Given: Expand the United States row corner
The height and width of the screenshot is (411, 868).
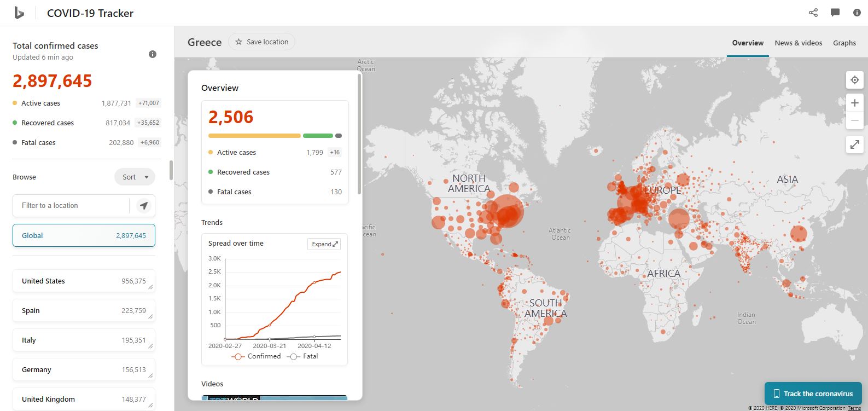Looking at the screenshot, I should coord(150,287).
